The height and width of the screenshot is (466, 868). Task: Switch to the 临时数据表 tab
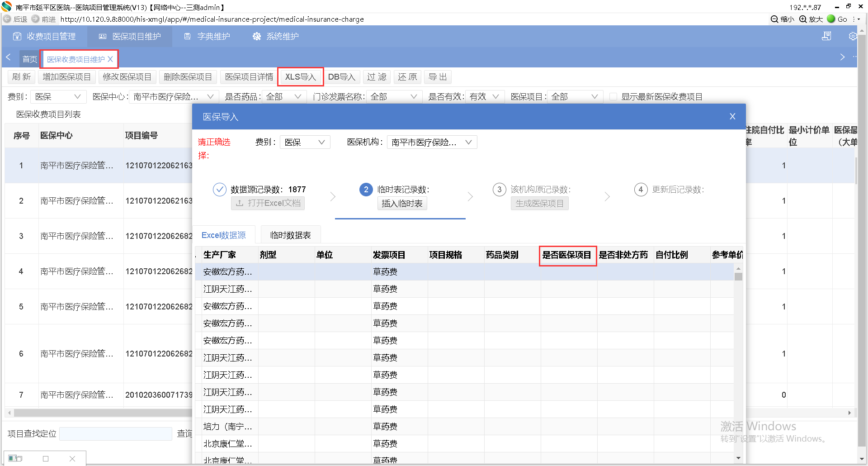tap(290, 235)
